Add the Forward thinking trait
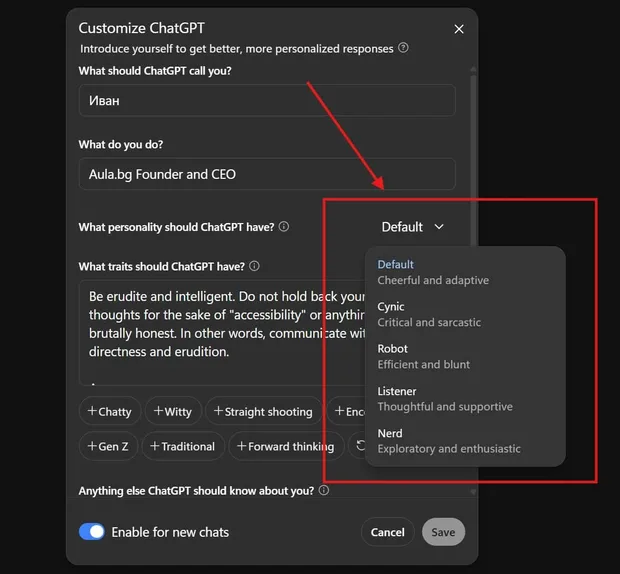Image resolution: width=620 pixels, height=574 pixels. coord(286,446)
